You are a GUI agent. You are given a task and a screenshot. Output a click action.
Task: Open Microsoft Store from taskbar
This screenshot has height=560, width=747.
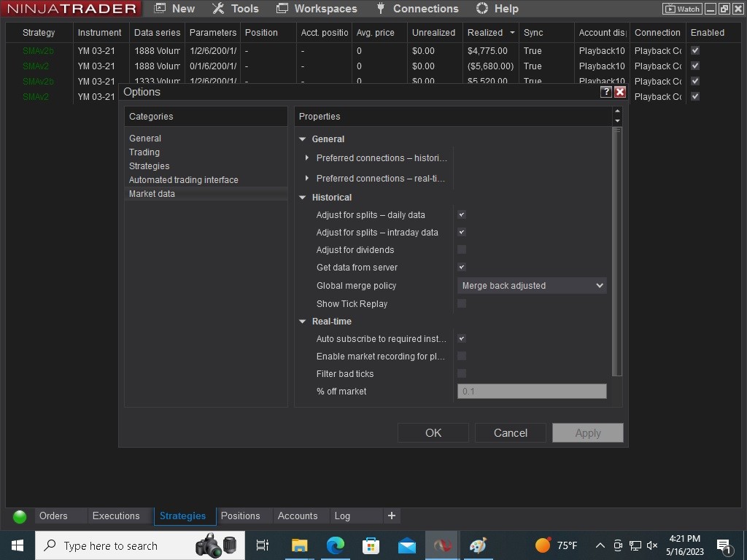(371, 545)
